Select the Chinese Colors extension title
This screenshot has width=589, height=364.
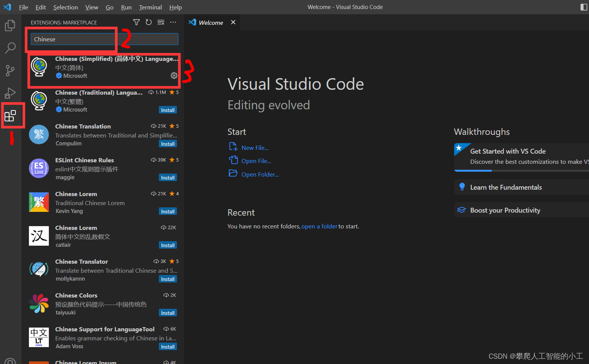pos(76,296)
